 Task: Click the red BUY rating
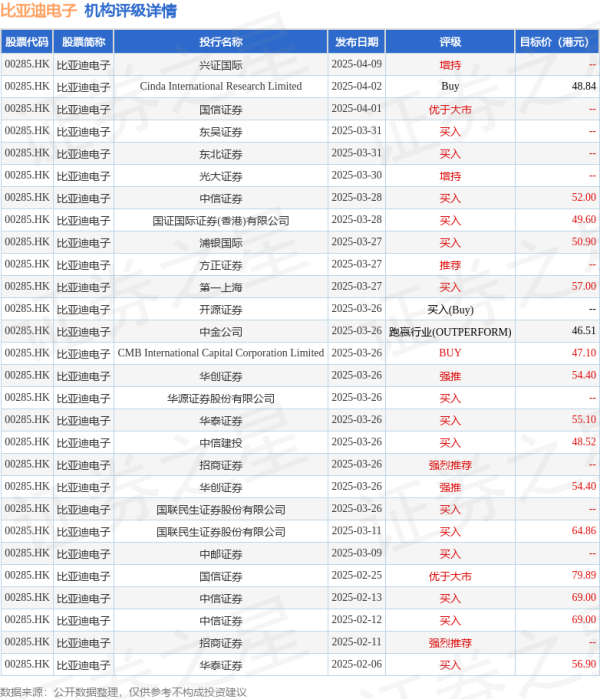click(450, 353)
